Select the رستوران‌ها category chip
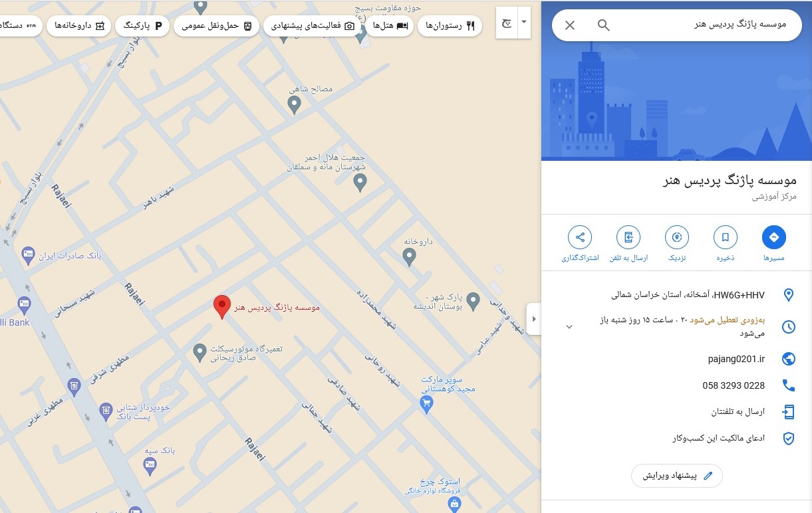The image size is (812, 513). click(450, 26)
